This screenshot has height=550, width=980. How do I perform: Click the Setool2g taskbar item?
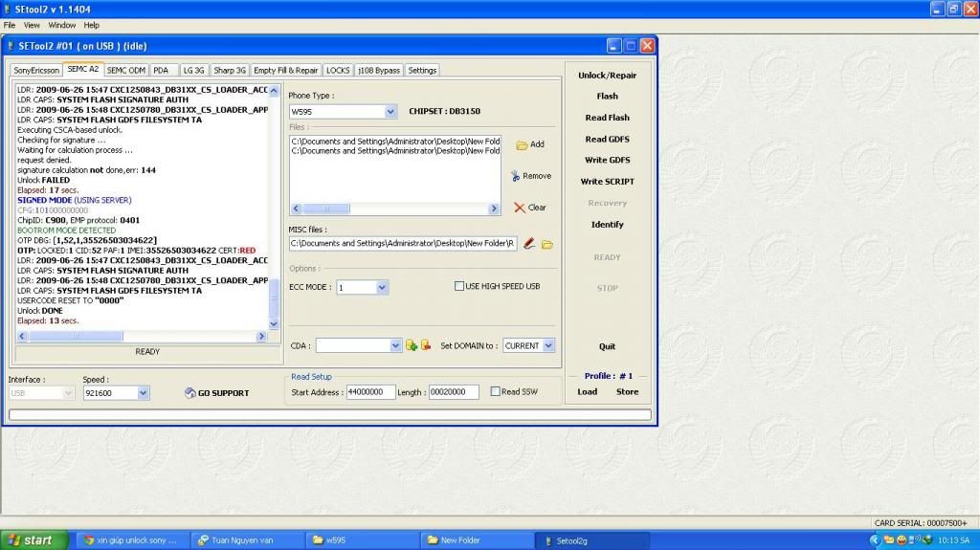click(591, 540)
